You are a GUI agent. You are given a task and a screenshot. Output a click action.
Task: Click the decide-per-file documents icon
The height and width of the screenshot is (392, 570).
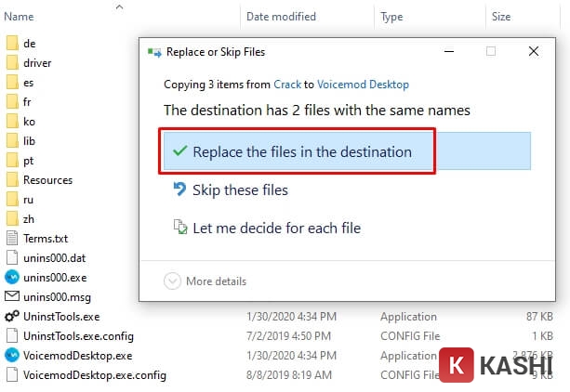pyautogui.click(x=180, y=227)
